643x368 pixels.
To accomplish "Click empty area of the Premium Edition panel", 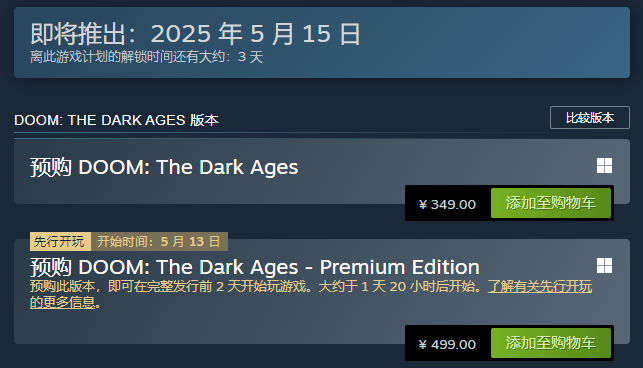I will (205, 326).
